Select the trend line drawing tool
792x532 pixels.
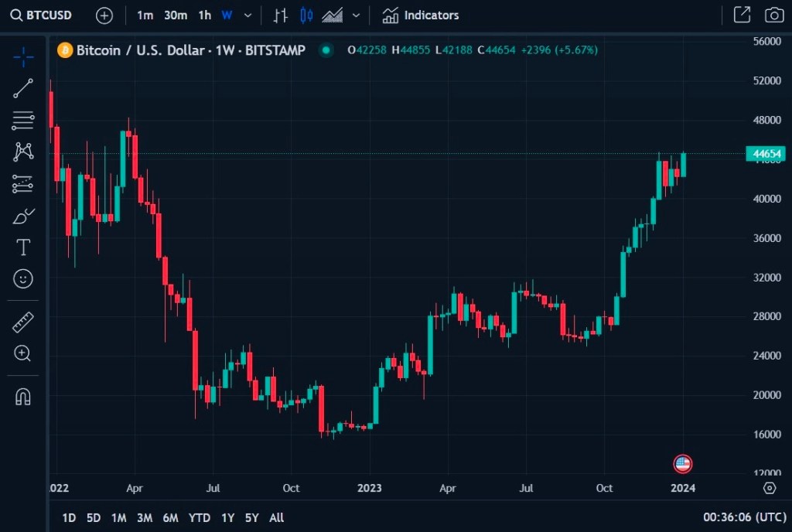tap(23, 88)
